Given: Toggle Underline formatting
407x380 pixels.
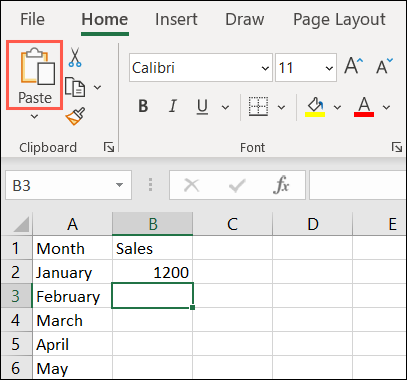Looking at the screenshot, I should [202, 107].
